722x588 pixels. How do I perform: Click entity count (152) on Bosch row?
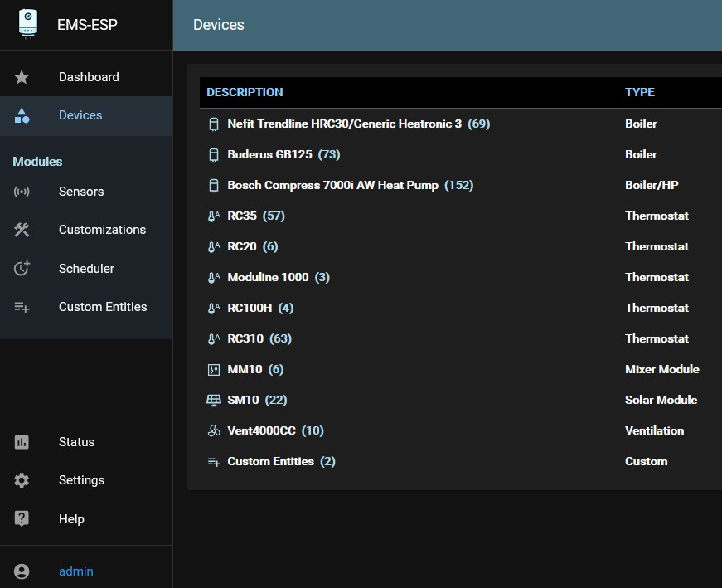pos(458,185)
